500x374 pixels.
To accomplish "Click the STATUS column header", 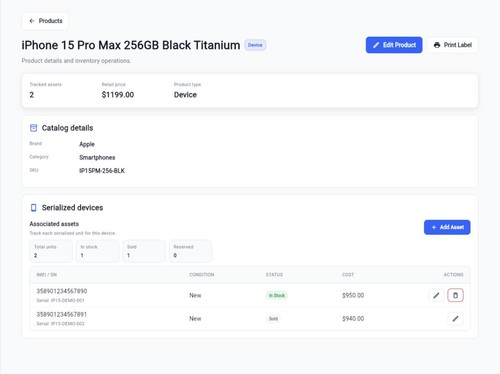I will click(x=274, y=275).
